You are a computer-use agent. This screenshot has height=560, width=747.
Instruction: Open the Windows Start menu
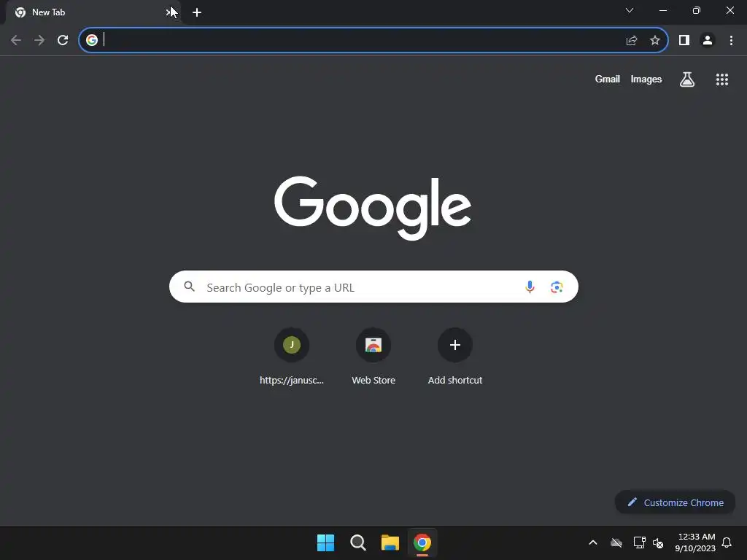click(x=326, y=542)
